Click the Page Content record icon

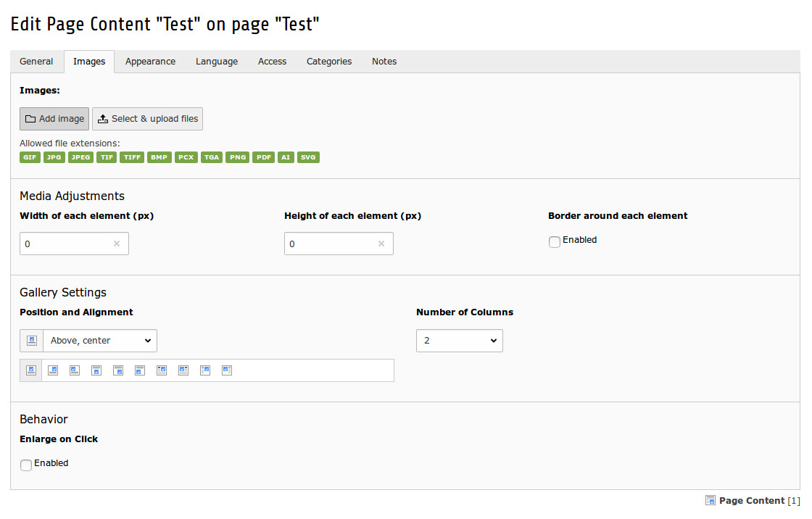pyautogui.click(x=710, y=500)
